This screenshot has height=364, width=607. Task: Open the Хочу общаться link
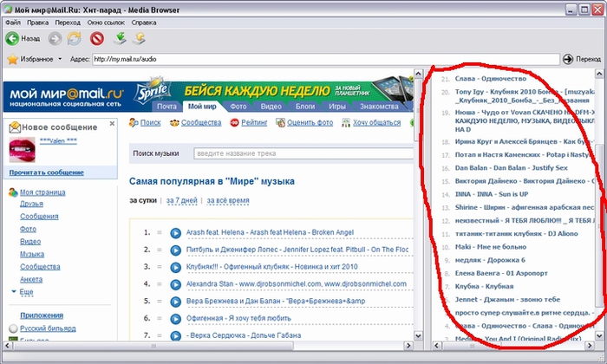376,122
